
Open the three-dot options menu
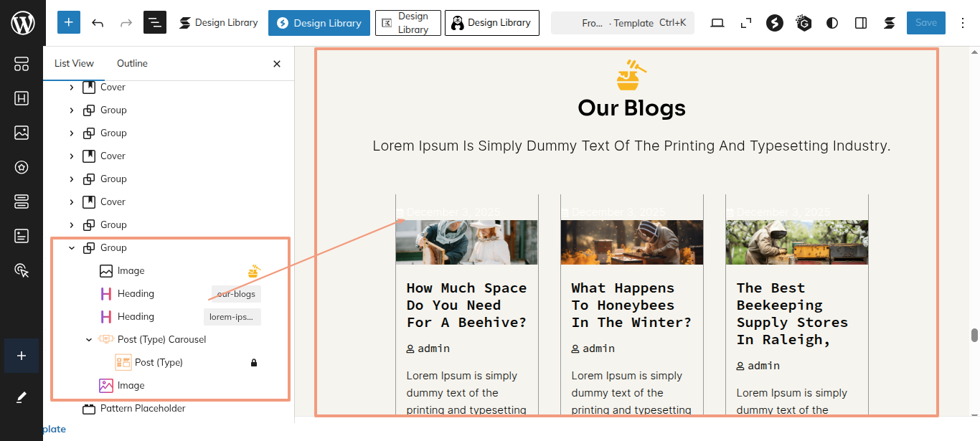pos(963,23)
